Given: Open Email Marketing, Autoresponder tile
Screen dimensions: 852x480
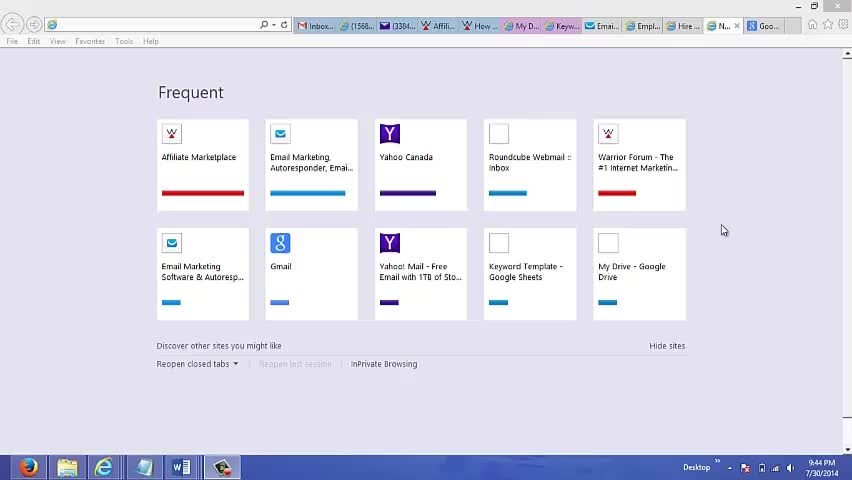Looking at the screenshot, I should (311, 165).
